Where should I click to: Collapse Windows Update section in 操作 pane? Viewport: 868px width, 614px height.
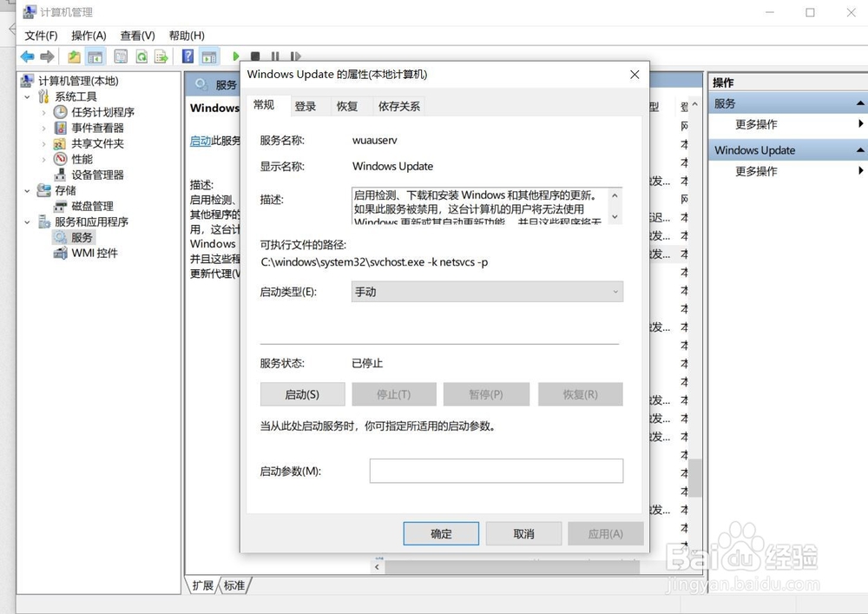pos(859,150)
